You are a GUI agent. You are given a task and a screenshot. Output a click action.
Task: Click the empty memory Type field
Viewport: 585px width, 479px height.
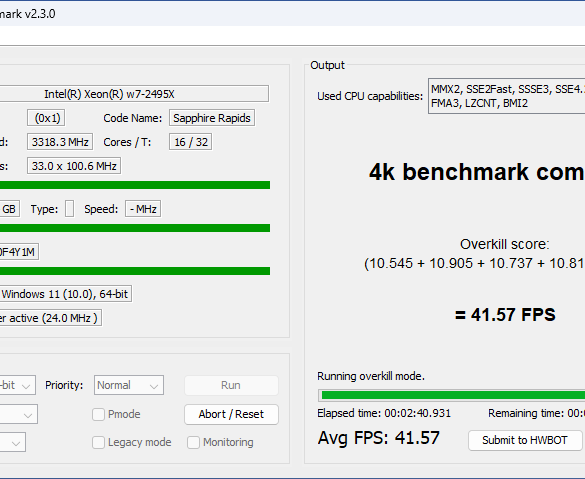point(69,209)
